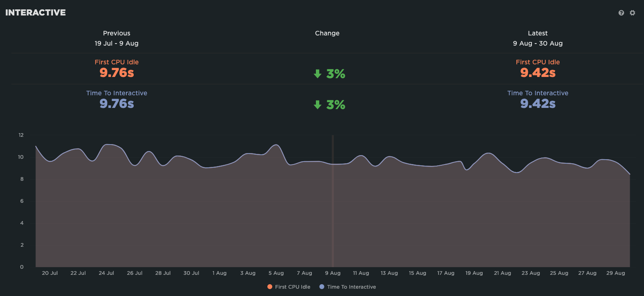Click the 20 Jul x-axis label

[50, 273]
